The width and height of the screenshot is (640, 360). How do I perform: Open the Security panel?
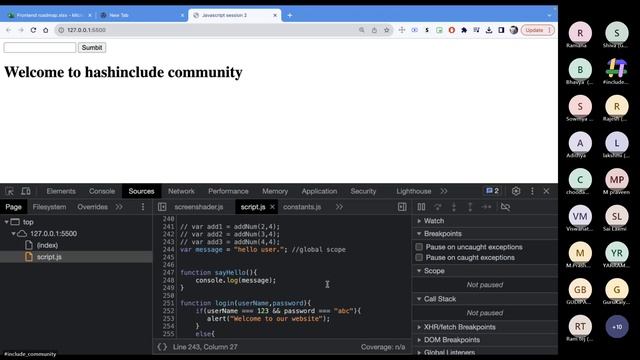[363, 191]
